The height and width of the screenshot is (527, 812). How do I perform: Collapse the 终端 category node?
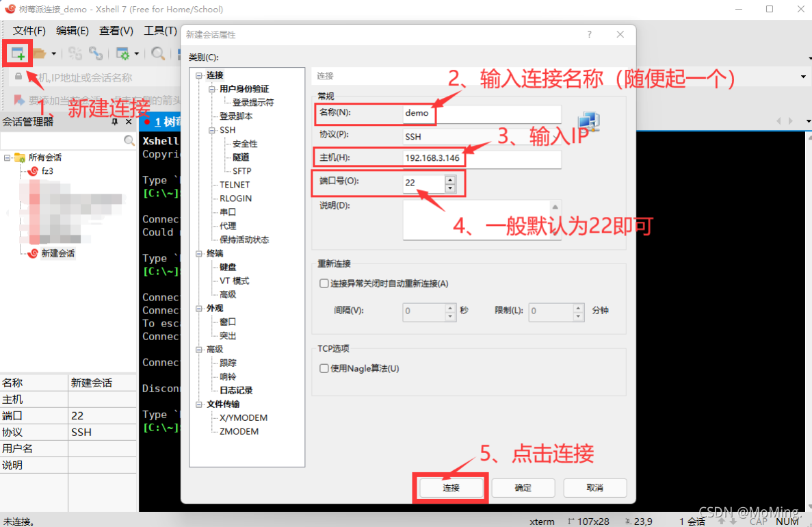[199, 253]
